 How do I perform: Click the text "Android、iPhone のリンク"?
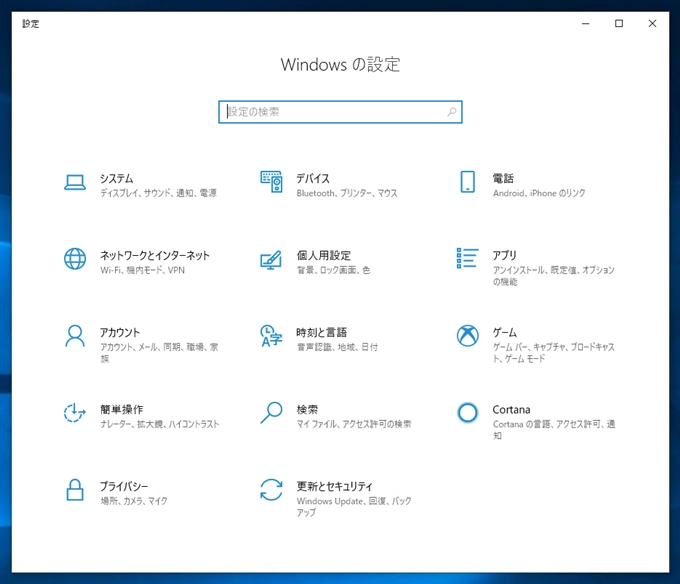coord(539,193)
